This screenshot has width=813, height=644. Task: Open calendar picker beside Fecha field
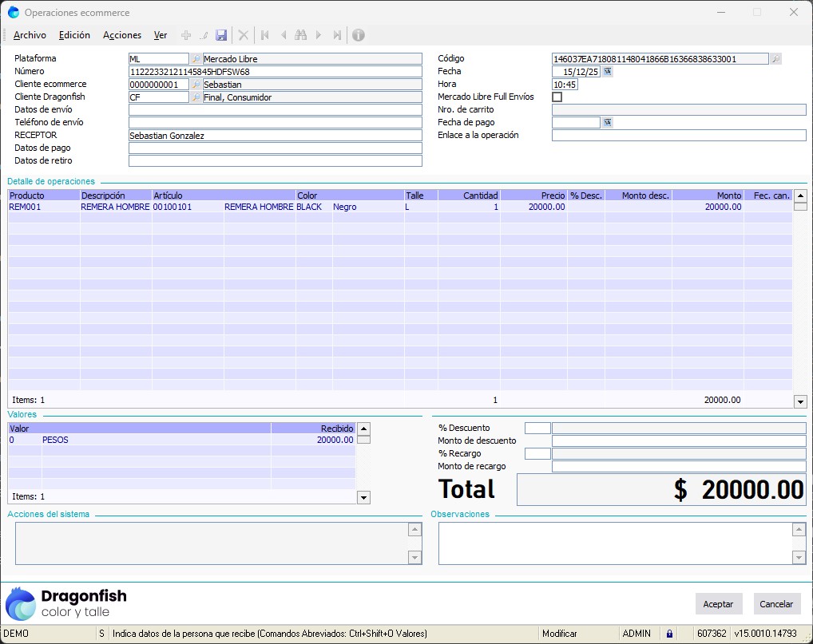tap(607, 72)
